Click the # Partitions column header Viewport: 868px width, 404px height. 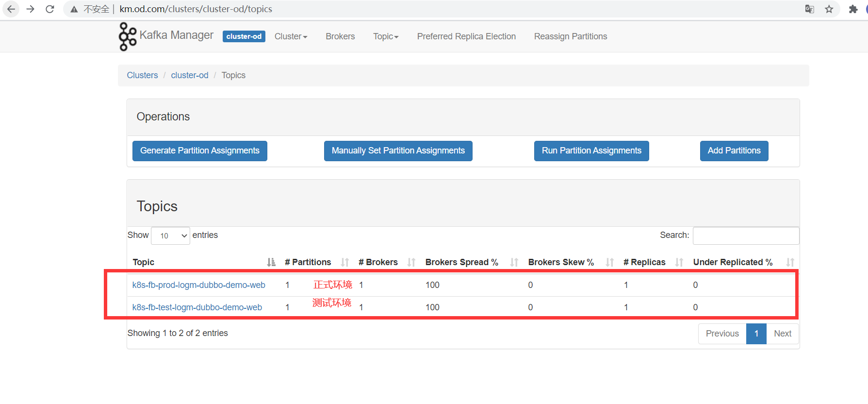click(308, 262)
